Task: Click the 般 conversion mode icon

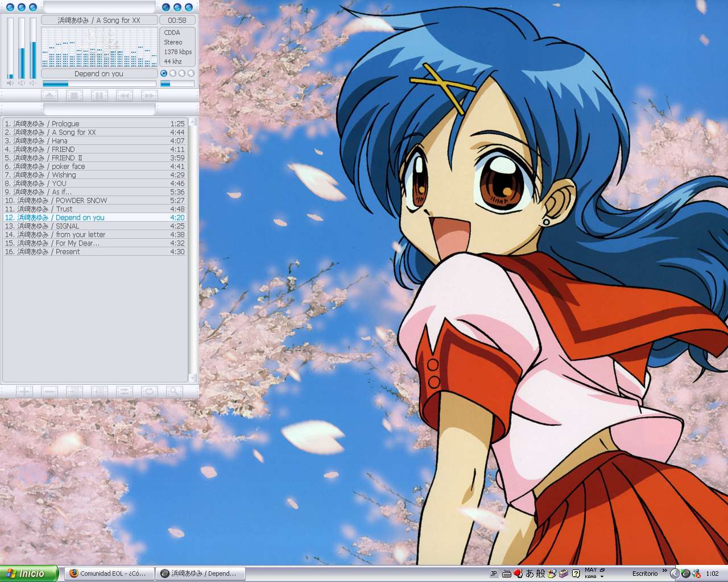Action: tap(540, 573)
